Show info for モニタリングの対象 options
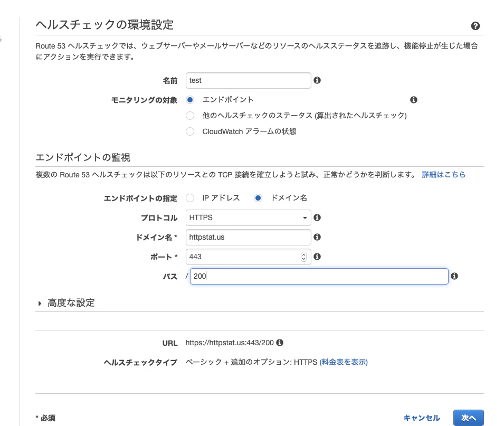504x426 pixels. 414,100
